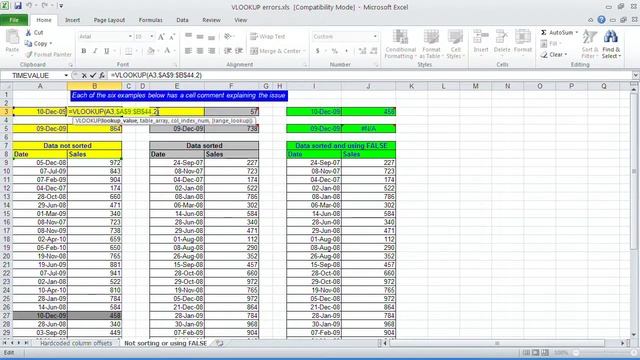The height and width of the screenshot is (360, 640).
Task: Switch to Page Layout view in status bar
Action: (x=536, y=353)
